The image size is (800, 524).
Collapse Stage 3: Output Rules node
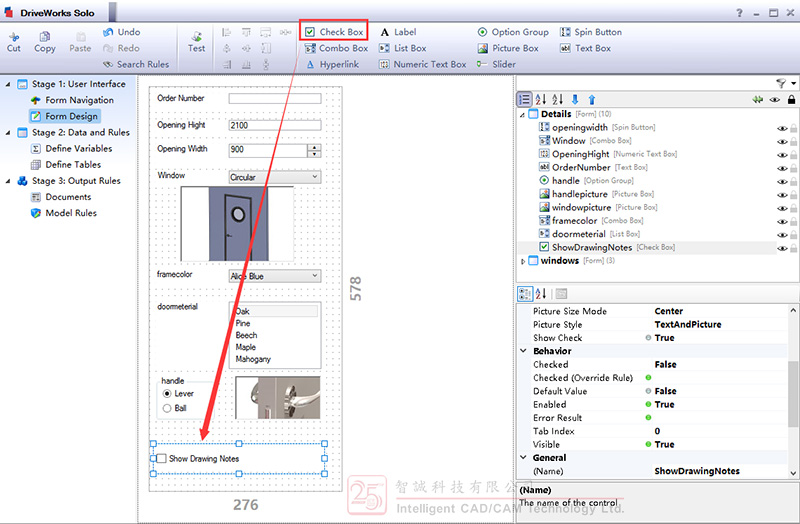(8, 181)
